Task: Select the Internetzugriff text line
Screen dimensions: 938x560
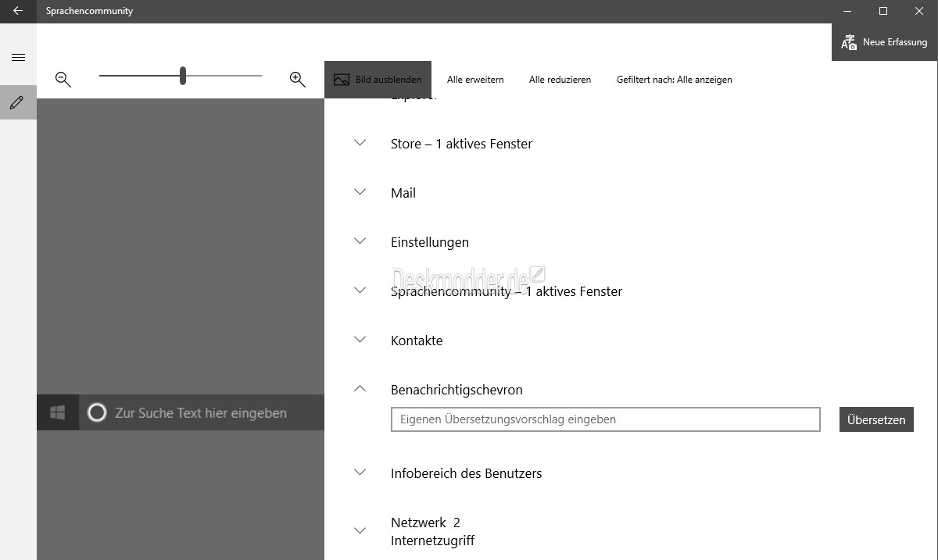Action: [432, 540]
